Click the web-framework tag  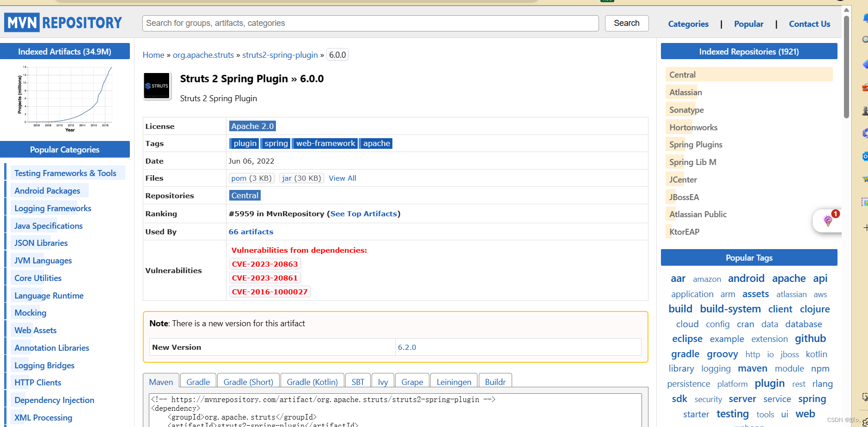[x=325, y=143]
